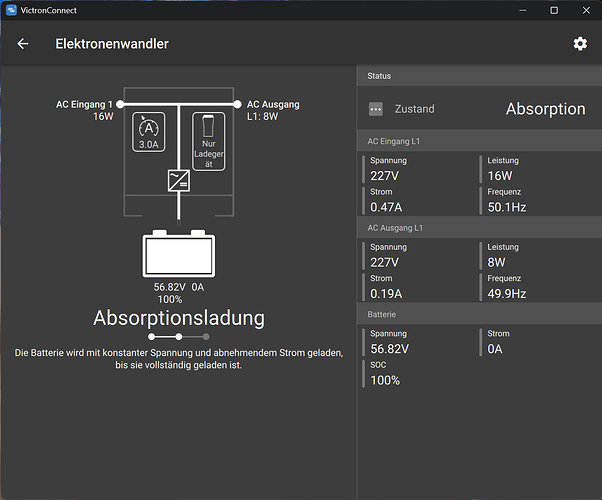602x500 pixels.
Task: Select the AC Ausgang node dot
Action: click(237, 104)
